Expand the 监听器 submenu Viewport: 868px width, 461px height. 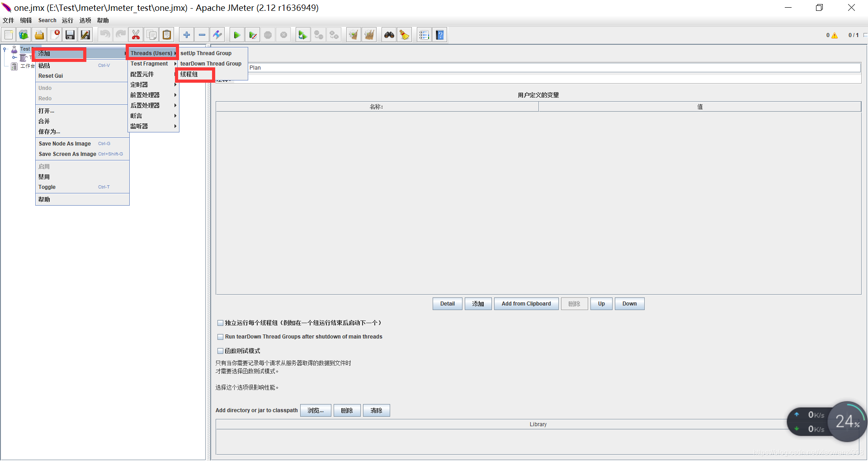[153, 126]
